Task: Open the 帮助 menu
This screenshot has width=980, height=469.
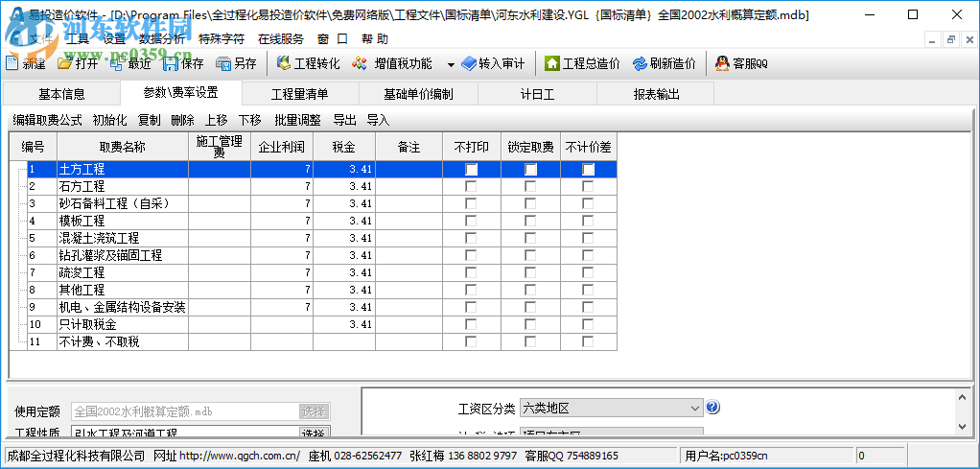Action: [x=375, y=38]
